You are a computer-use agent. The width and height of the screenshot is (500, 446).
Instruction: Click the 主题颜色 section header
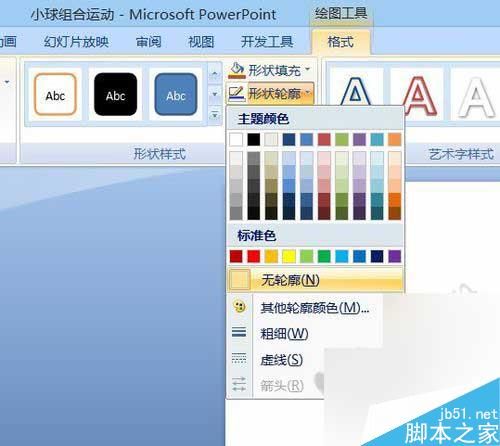click(x=263, y=119)
